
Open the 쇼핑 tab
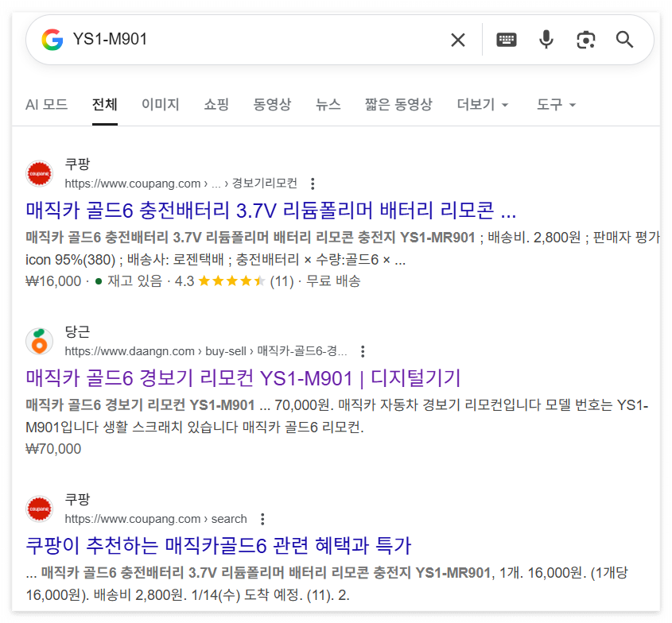(216, 104)
